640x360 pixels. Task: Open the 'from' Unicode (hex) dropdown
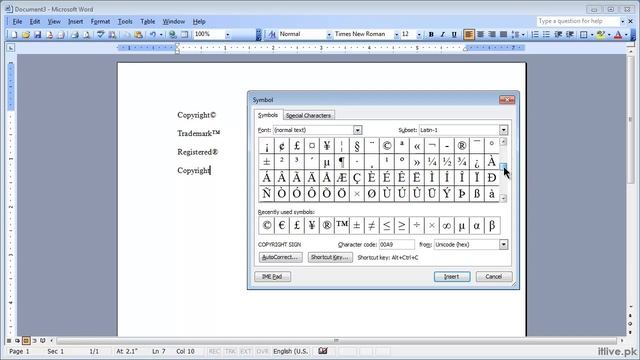click(x=503, y=244)
